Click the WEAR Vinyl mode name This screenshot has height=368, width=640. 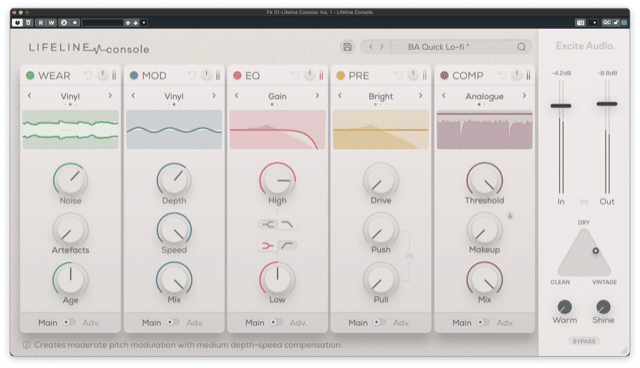click(70, 96)
